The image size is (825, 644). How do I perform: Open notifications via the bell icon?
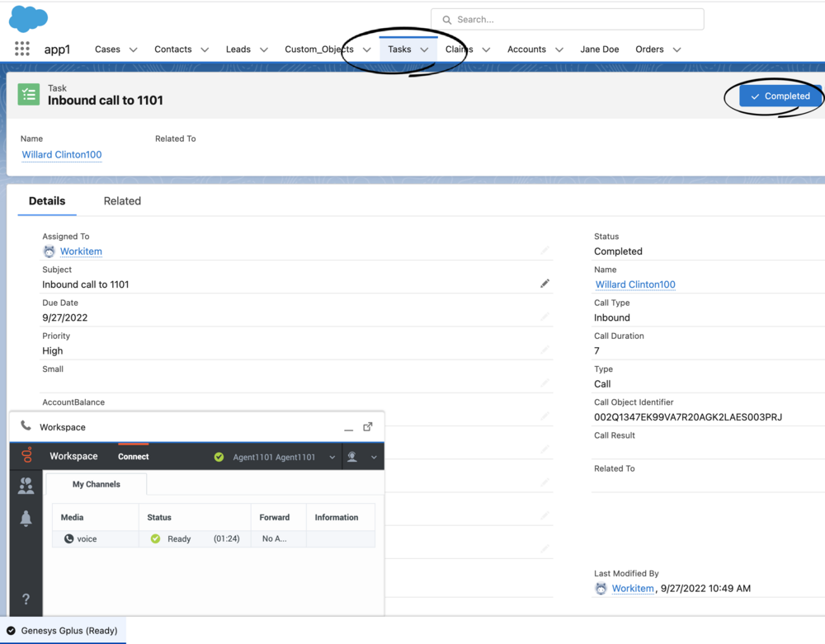(x=26, y=519)
